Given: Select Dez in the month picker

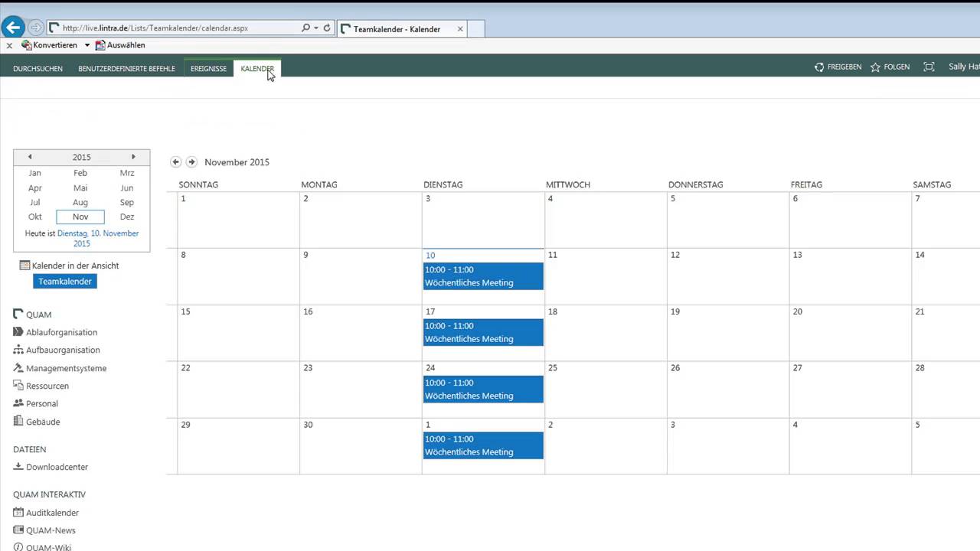Looking at the screenshot, I should pyautogui.click(x=127, y=217).
